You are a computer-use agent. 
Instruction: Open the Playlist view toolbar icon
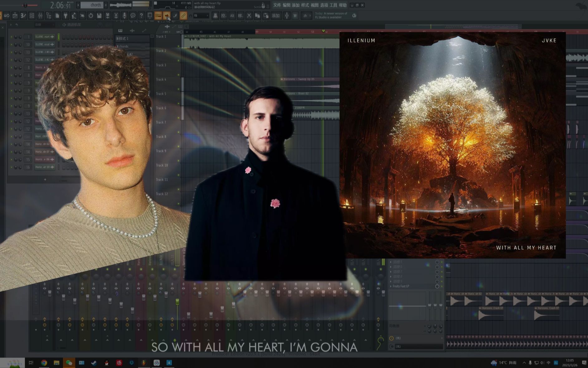[15, 16]
